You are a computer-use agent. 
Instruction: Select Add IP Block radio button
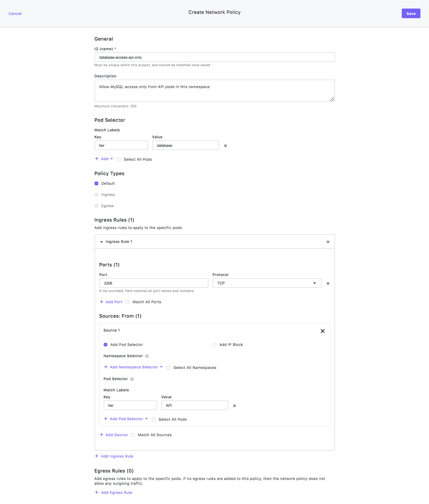(214, 345)
